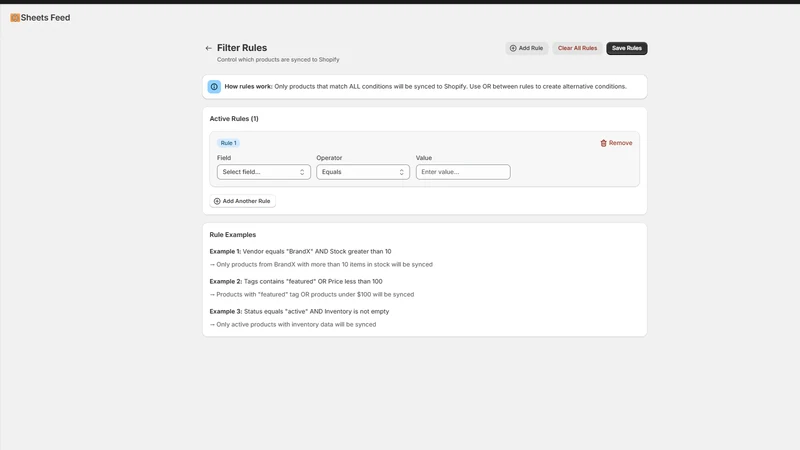Click the 'Products with featured tag OR' text

point(312,294)
